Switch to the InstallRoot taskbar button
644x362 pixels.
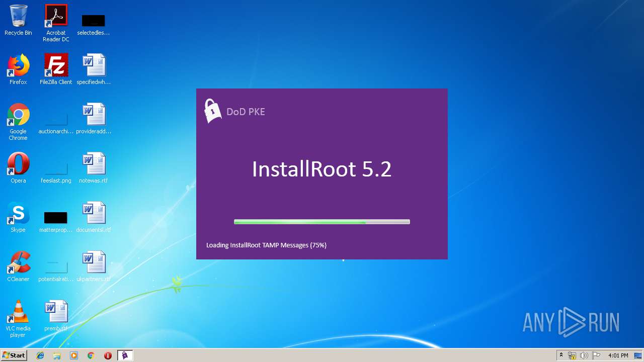point(125,355)
